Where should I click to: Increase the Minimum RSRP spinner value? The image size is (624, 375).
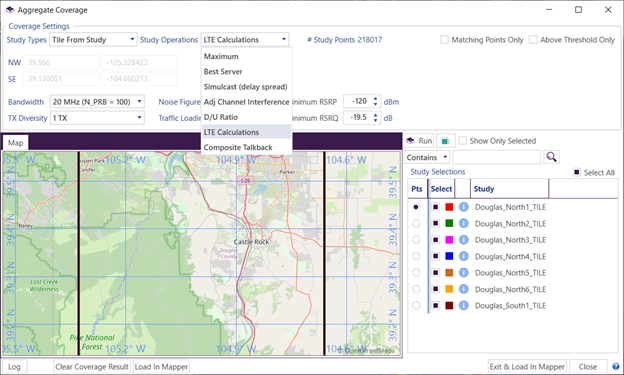pyautogui.click(x=375, y=99)
